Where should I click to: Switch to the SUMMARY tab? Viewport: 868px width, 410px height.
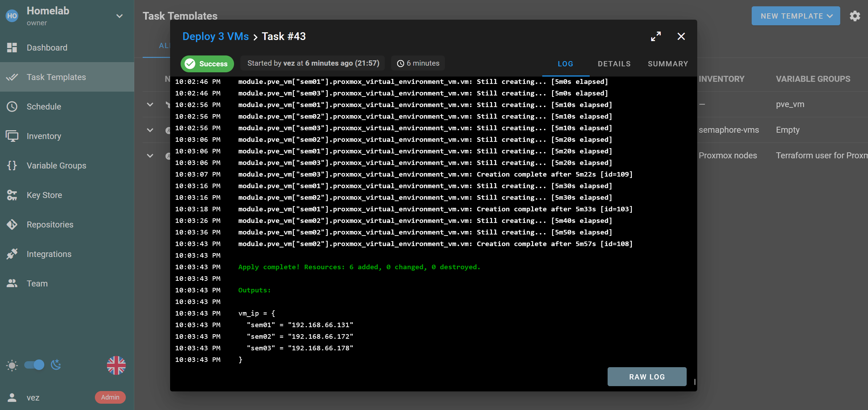pyautogui.click(x=667, y=64)
